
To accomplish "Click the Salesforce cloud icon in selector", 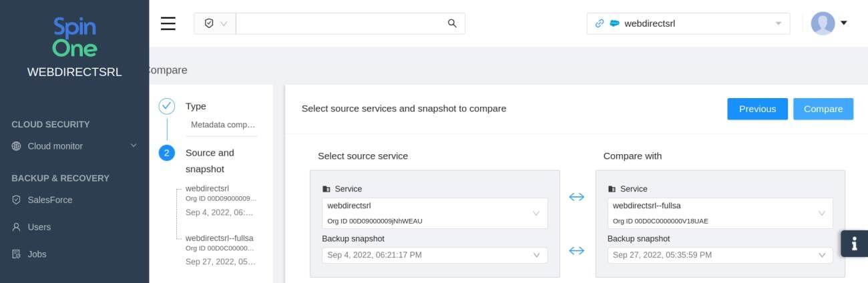I will tap(615, 23).
